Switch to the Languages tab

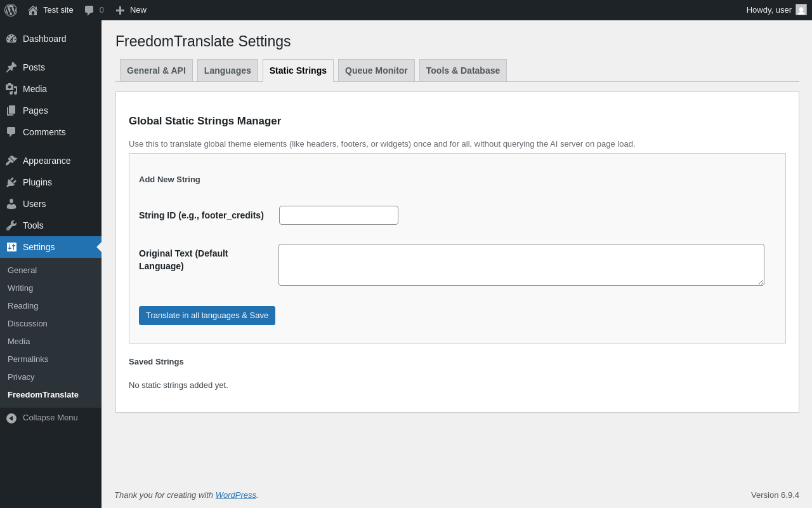coord(228,70)
